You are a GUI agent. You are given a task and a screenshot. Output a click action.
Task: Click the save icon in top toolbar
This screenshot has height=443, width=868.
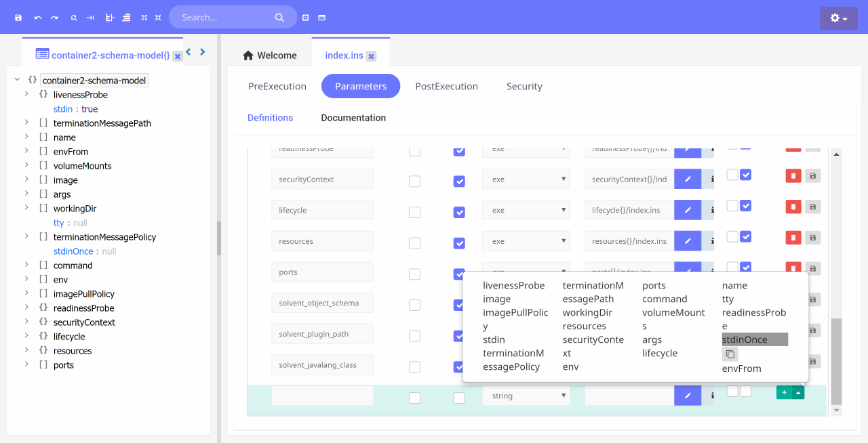18,18
